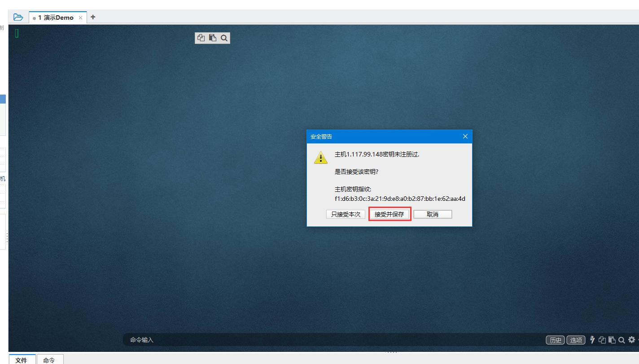Image resolution: width=639 pixels, height=364 pixels.
Task: Open the 历史 command history button
Action: [555, 340]
